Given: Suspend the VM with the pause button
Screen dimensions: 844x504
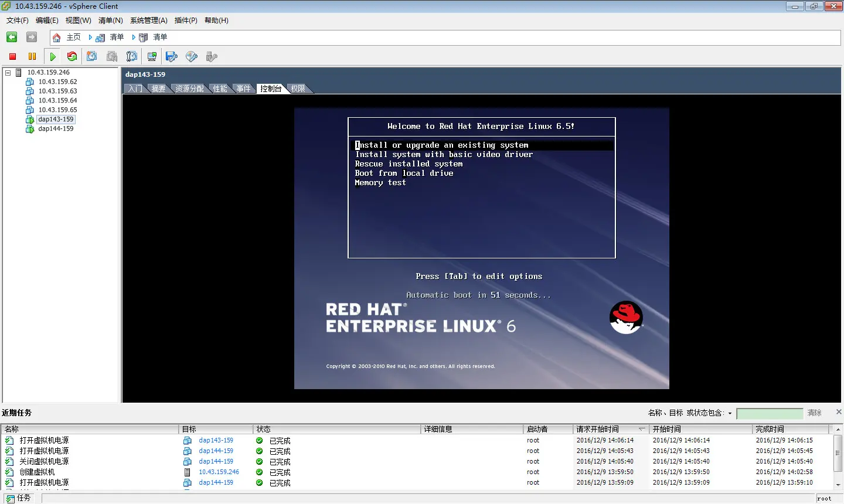Looking at the screenshot, I should (32, 56).
